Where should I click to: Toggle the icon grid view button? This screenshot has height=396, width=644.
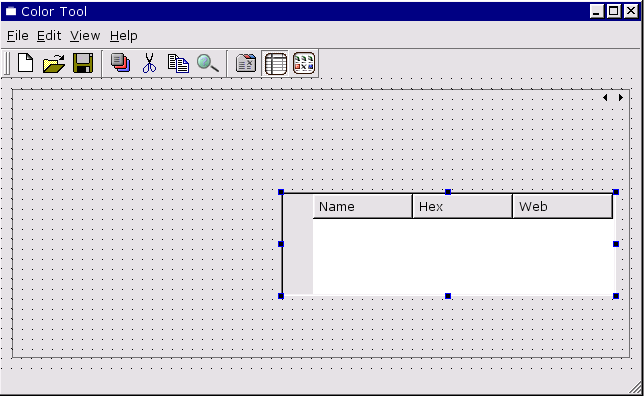pyautogui.click(x=304, y=63)
